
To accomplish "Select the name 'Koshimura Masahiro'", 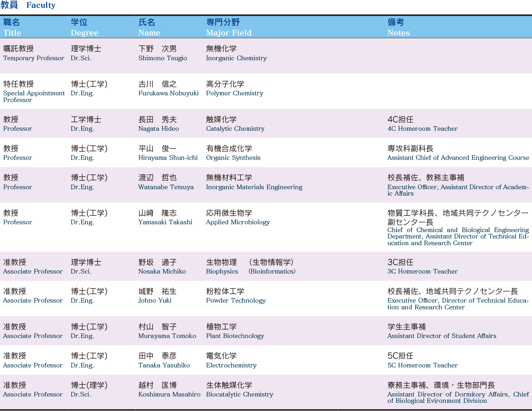I will pyautogui.click(x=169, y=394).
